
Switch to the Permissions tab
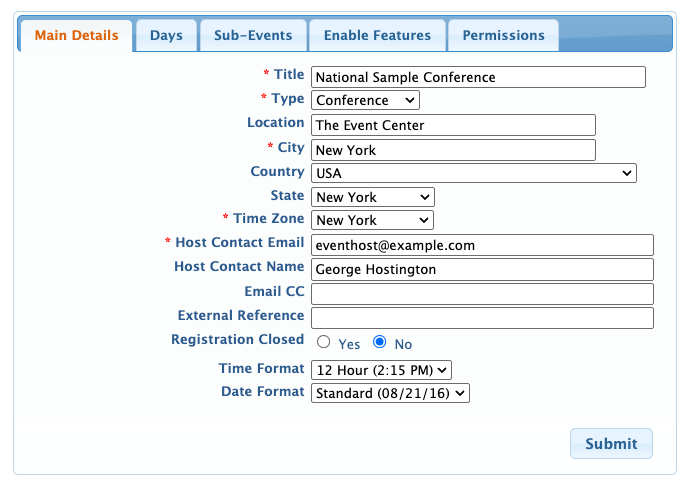pyautogui.click(x=503, y=35)
